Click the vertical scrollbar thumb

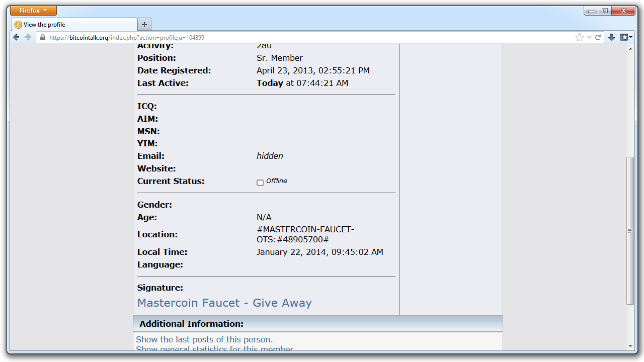[630, 230]
